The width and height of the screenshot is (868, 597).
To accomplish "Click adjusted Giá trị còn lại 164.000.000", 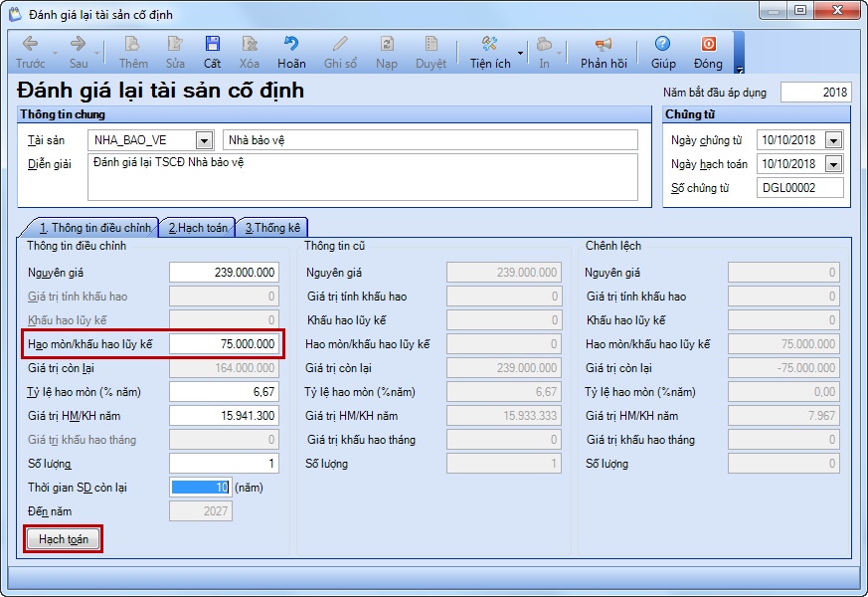I will [224, 368].
